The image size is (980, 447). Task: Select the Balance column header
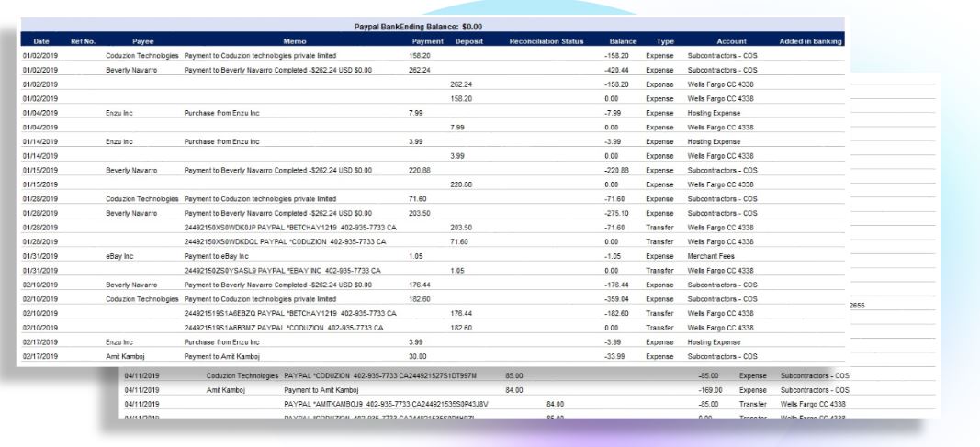pyautogui.click(x=623, y=41)
